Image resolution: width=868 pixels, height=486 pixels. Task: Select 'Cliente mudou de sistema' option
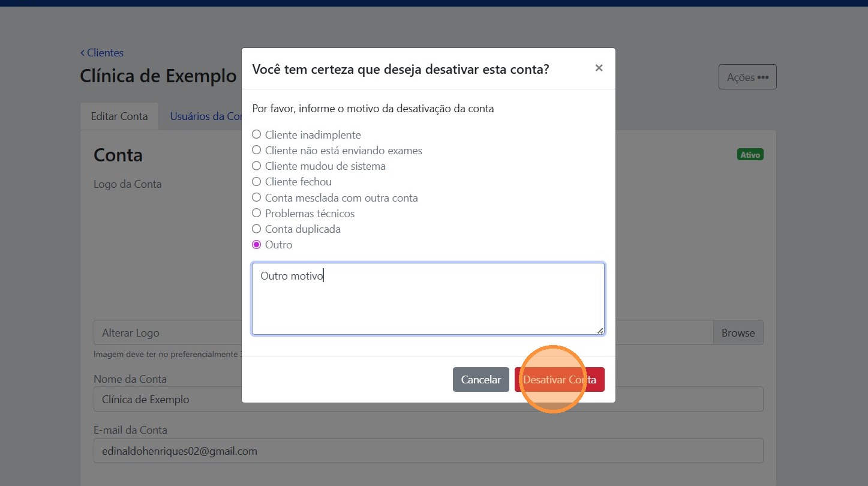(x=257, y=166)
